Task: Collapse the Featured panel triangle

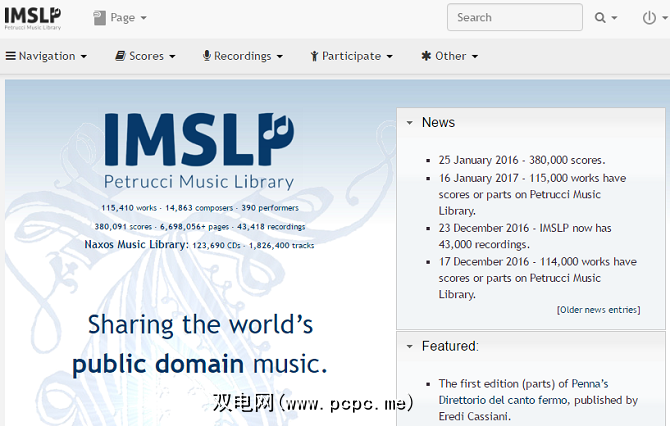Action: coord(409,347)
